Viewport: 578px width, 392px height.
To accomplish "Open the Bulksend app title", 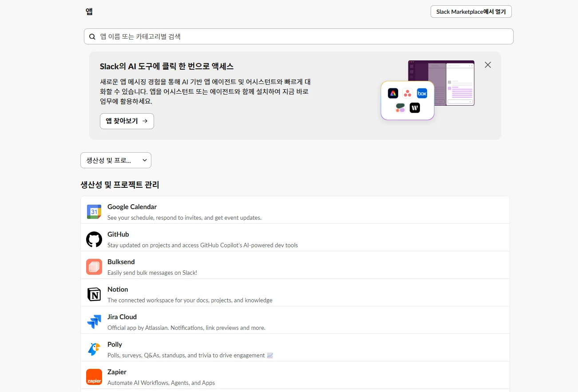I will (121, 262).
